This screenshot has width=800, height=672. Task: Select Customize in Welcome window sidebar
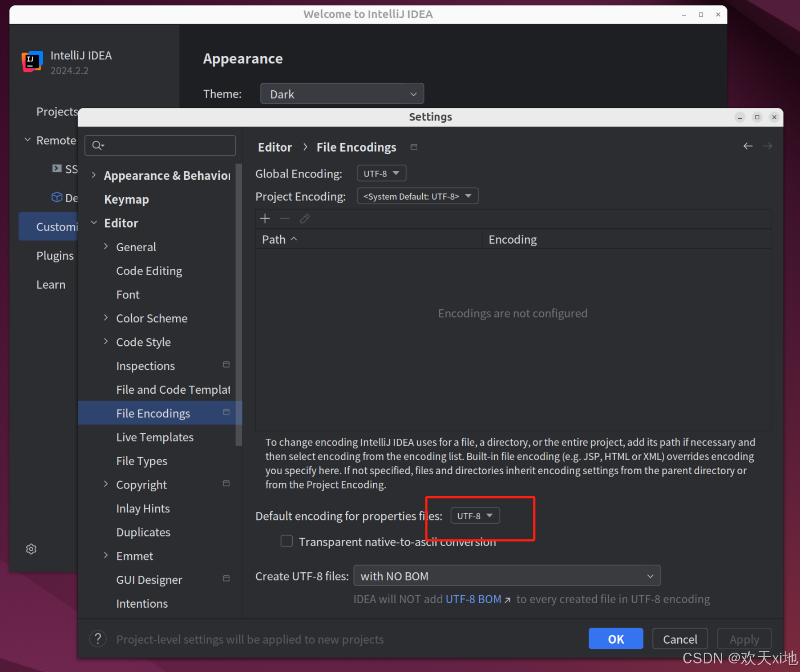(48, 227)
